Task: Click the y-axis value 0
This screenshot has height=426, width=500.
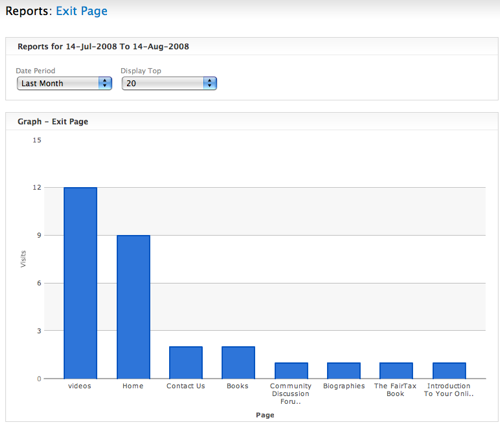Action: 39,379
